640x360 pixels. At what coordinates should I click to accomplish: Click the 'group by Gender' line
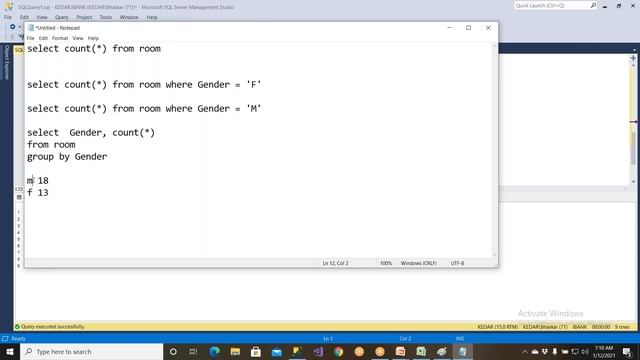pyautogui.click(x=67, y=157)
